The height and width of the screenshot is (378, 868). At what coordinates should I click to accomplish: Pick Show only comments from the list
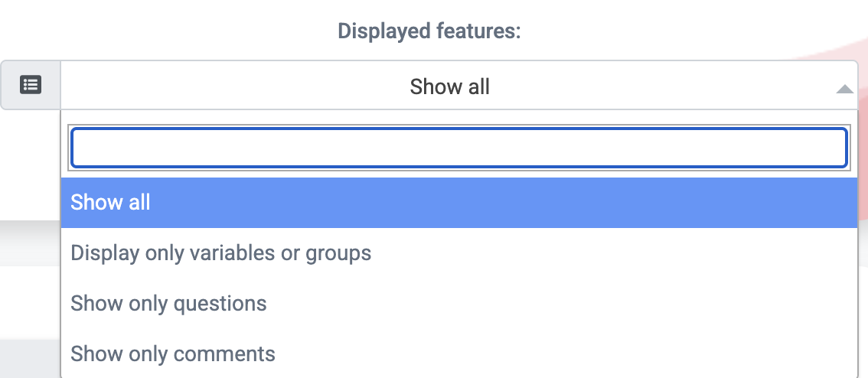459,354
